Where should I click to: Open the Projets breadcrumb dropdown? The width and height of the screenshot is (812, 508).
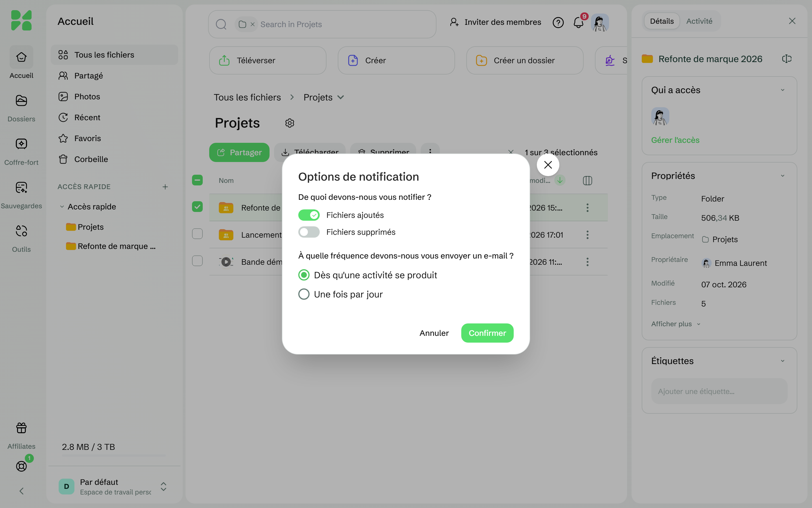point(341,97)
